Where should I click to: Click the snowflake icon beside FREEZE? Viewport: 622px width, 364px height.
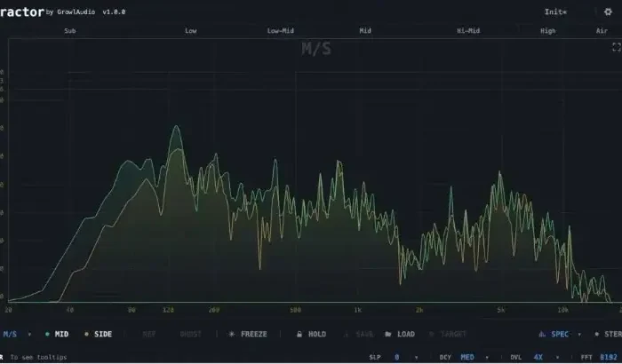coord(232,335)
